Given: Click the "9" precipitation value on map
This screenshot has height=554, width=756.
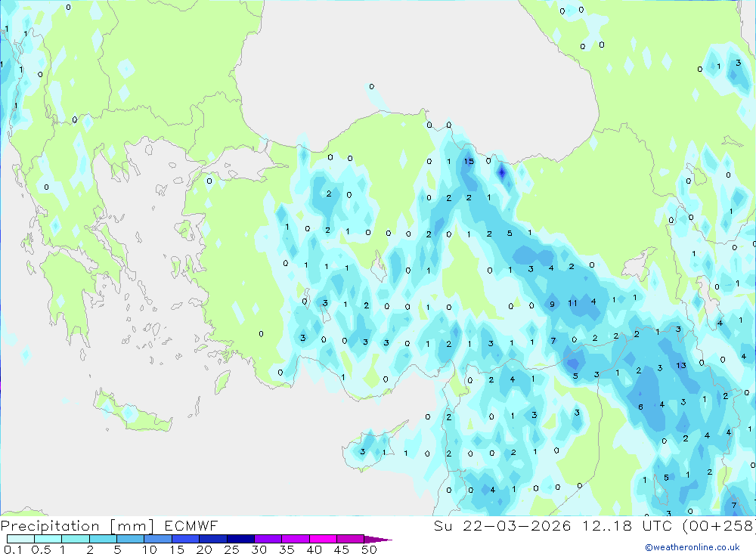Looking at the screenshot, I should click(x=552, y=304).
